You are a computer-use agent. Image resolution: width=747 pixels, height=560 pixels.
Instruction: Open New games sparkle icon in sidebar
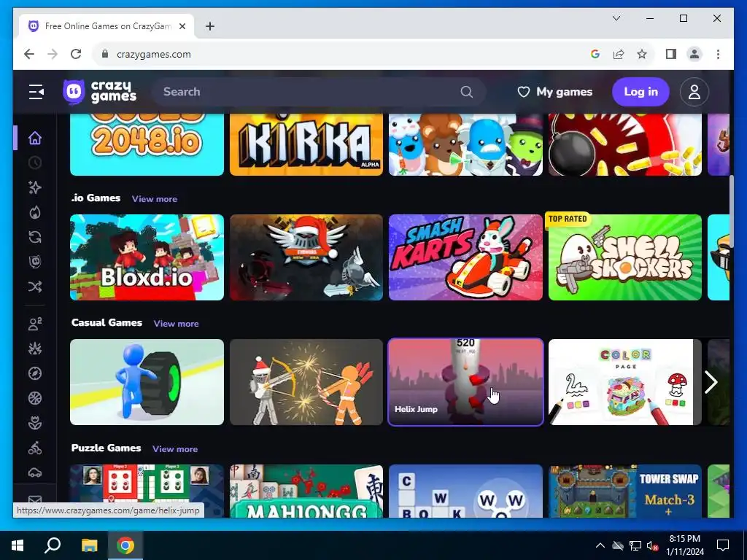pyautogui.click(x=35, y=187)
